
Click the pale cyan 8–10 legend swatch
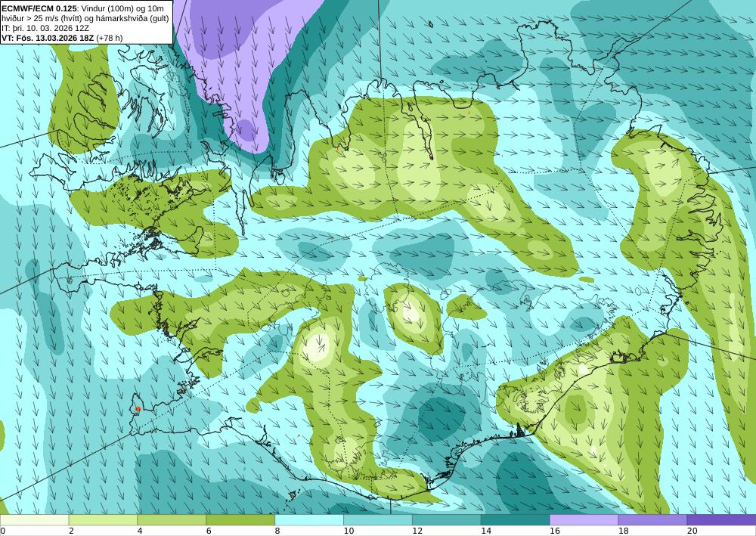[309, 520]
